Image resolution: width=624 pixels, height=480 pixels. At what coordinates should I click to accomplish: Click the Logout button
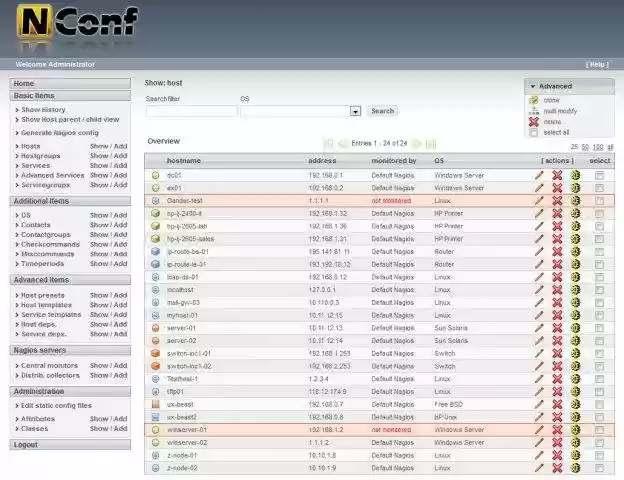70,445
